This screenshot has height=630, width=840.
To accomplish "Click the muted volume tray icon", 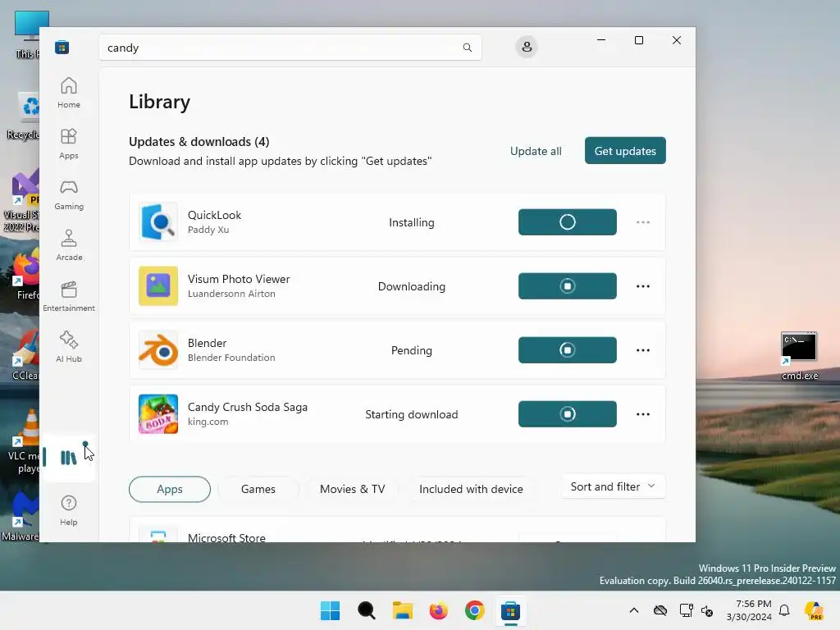I will tap(707, 610).
